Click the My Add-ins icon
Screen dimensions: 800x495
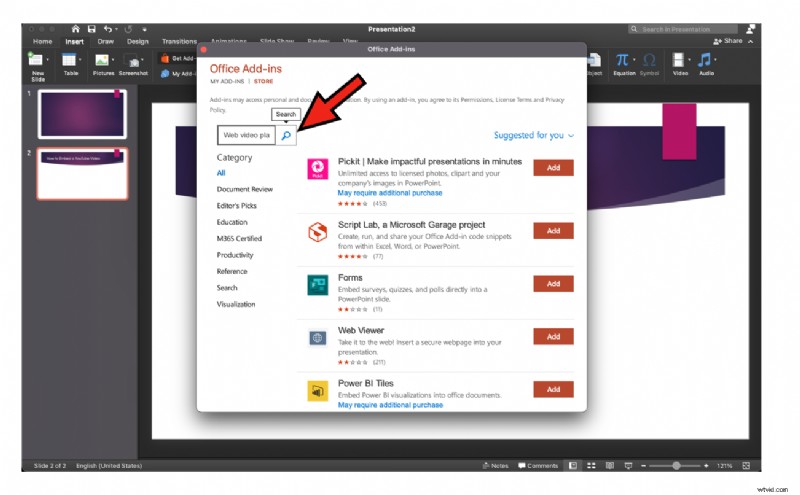[x=165, y=73]
